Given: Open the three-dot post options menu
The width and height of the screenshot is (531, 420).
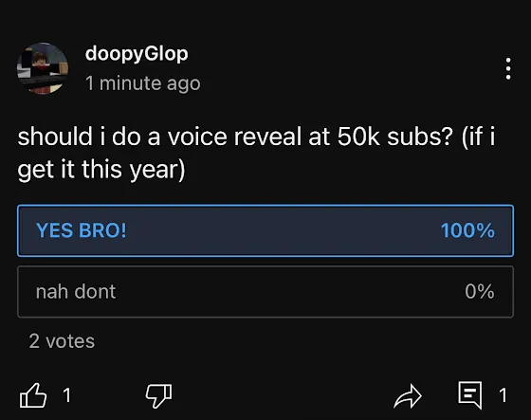Looking at the screenshot, I should [508, 69].
